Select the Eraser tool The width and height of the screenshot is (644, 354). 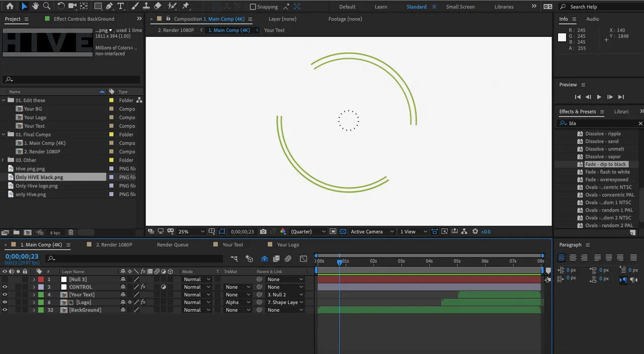(x=157, y=6)
